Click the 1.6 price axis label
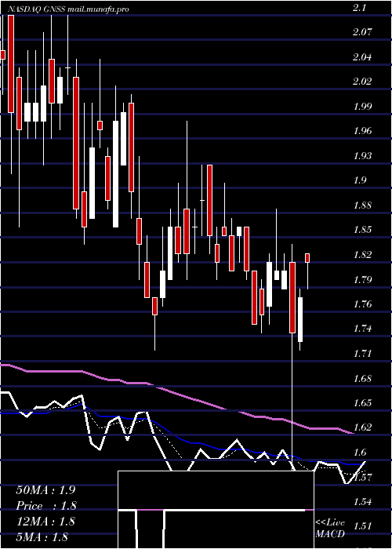Image resolution: width=392 pixels, height=549 pixels. click(x=360, y=452)
